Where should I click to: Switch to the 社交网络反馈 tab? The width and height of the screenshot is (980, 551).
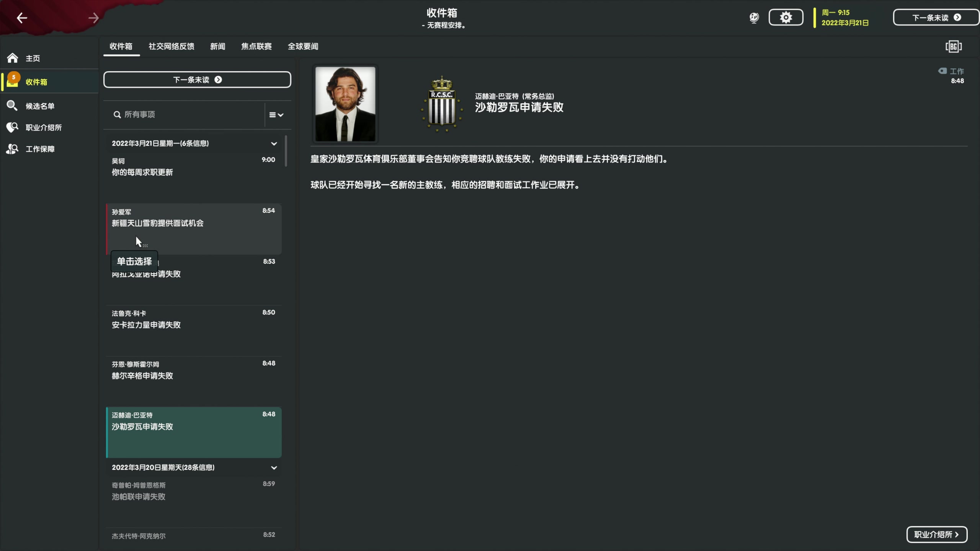(171, 46)
